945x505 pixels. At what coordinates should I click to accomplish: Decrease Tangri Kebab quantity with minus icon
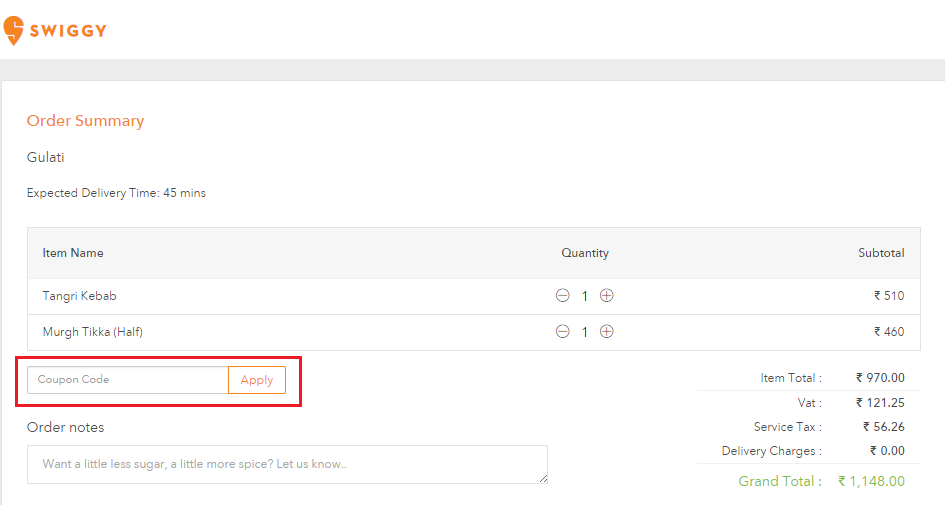[562, 295]
